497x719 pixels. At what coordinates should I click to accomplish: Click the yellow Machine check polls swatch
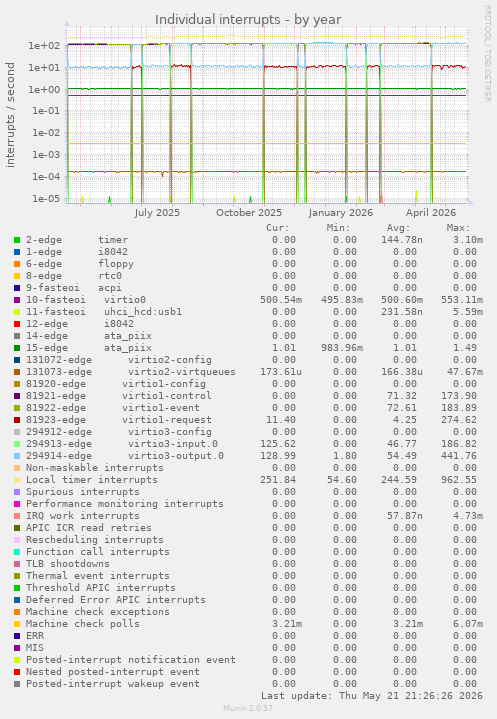(x=17, y=624)
